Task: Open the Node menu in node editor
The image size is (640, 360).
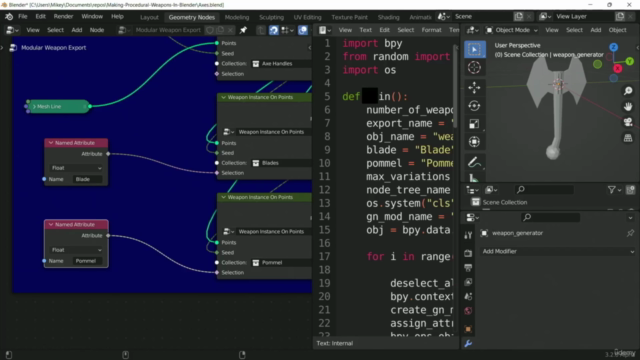Action: click(x=97, y=30)
